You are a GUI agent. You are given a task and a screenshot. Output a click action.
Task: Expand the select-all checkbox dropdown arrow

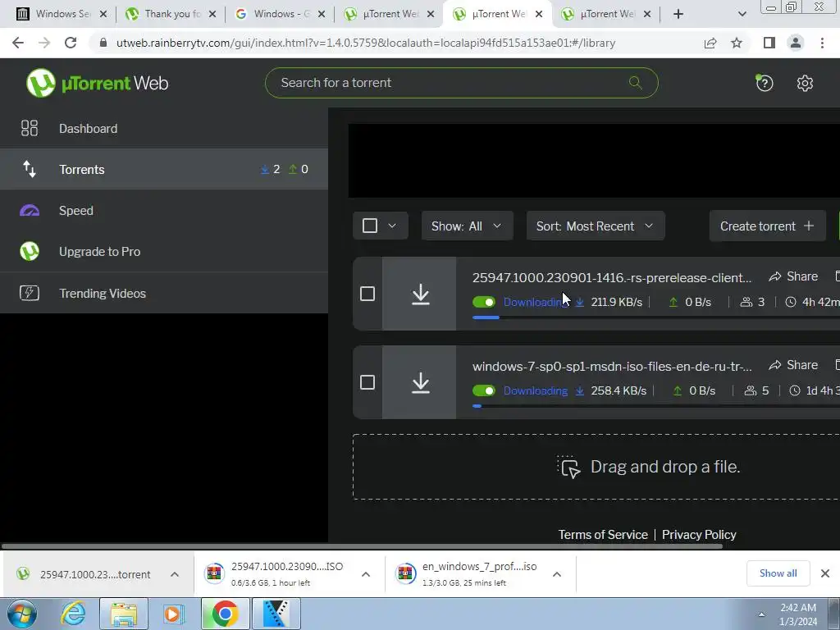392,226
